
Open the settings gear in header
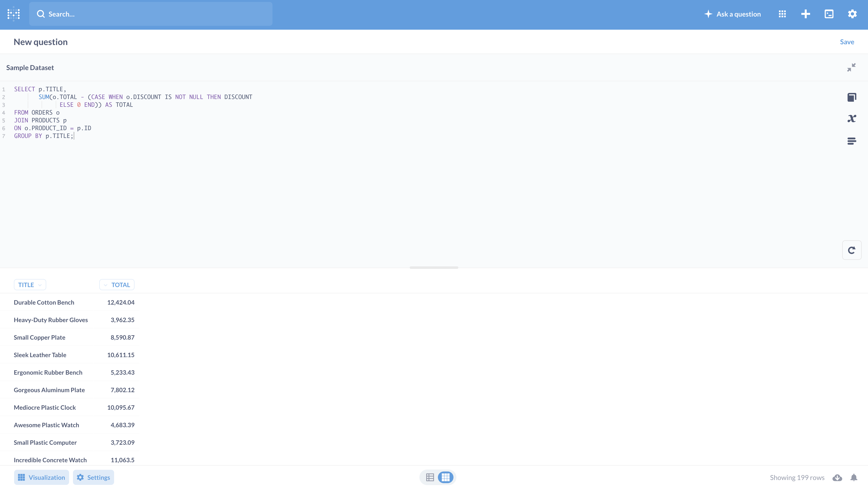click(852, 14)
